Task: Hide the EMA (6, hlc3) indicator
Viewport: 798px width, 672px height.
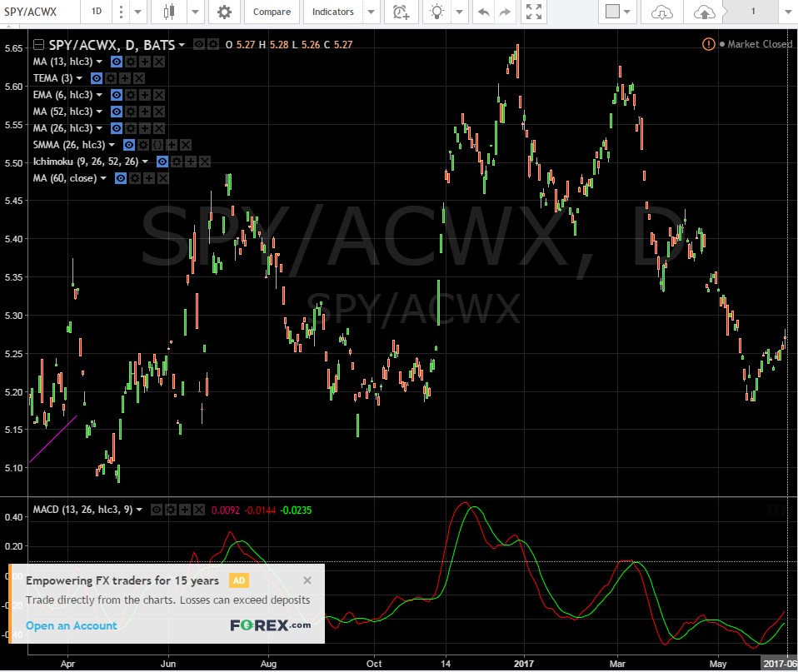Action: pos(117,95)
